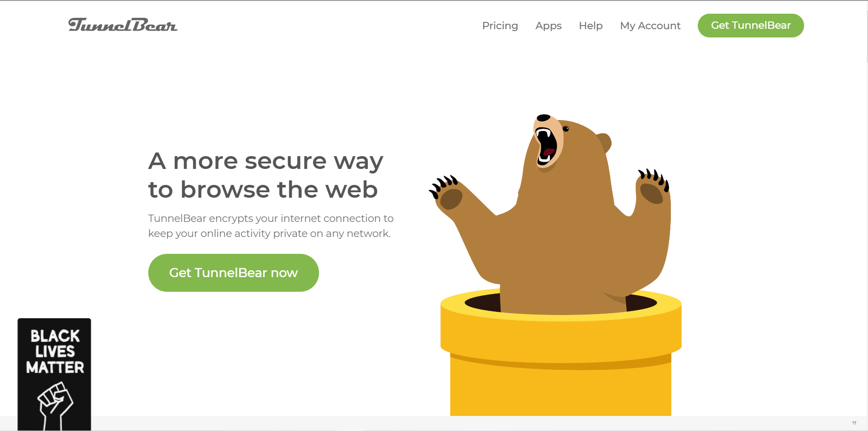The height and width of the screenshot is (431, 868).
Task: Click the dark opening of the yellow pipe
Action: 561,302
